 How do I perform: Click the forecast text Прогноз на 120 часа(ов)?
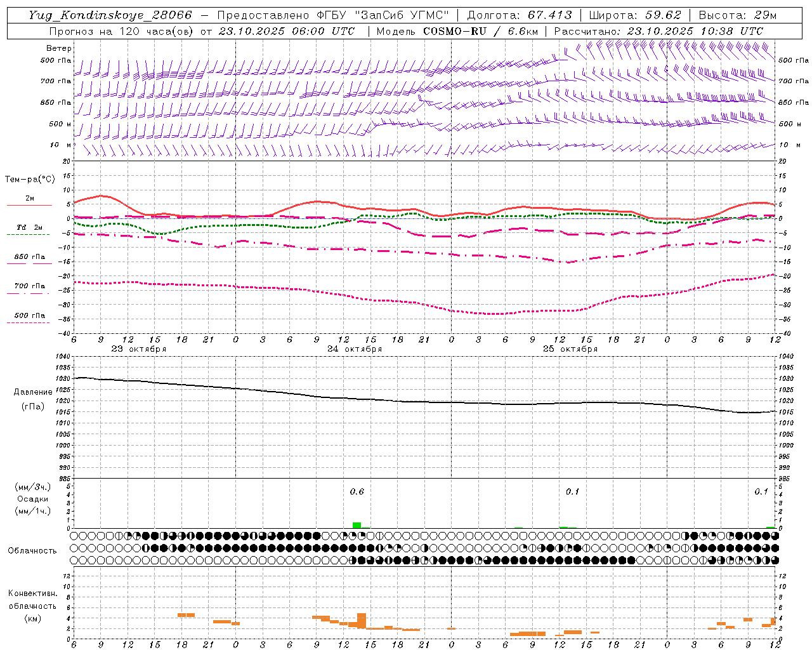pyautogui.click(x=122, y=31)
